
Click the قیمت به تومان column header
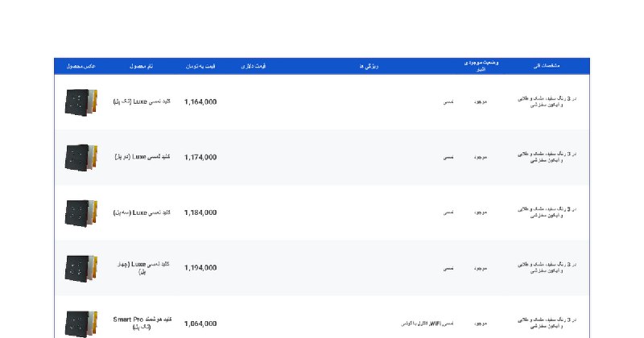click(x=200, y=66)
